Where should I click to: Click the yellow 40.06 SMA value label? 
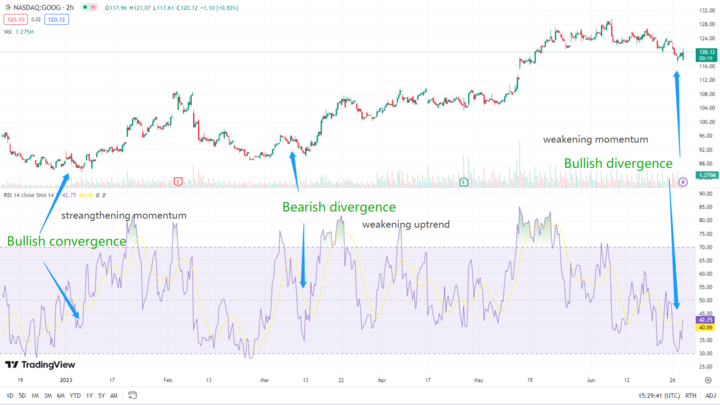(705, 327)
